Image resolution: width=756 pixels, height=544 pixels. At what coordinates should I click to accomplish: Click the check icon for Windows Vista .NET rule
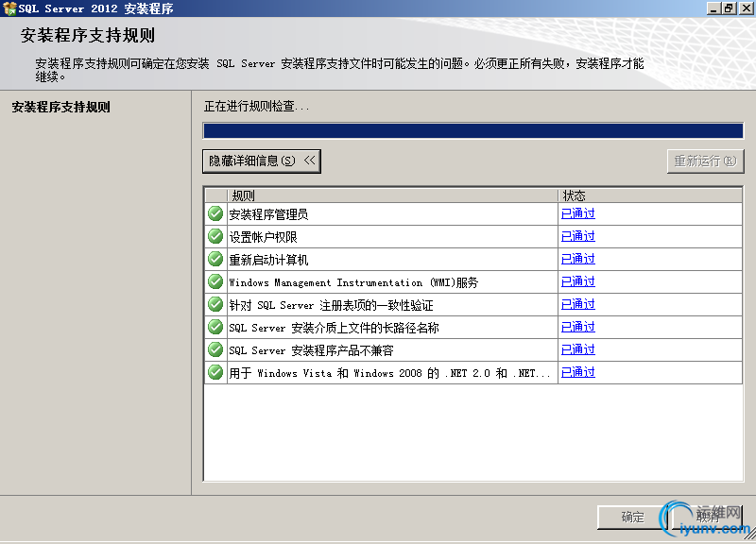(x=215, y=372)
